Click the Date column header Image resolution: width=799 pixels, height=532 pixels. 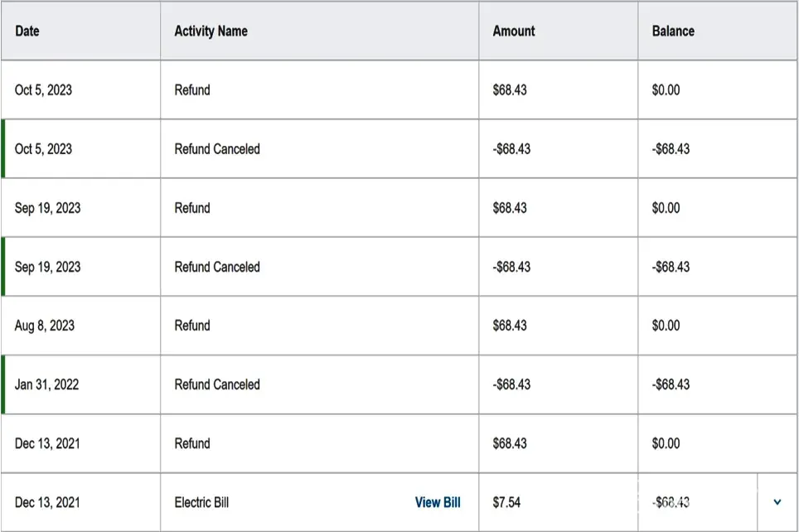27,31
